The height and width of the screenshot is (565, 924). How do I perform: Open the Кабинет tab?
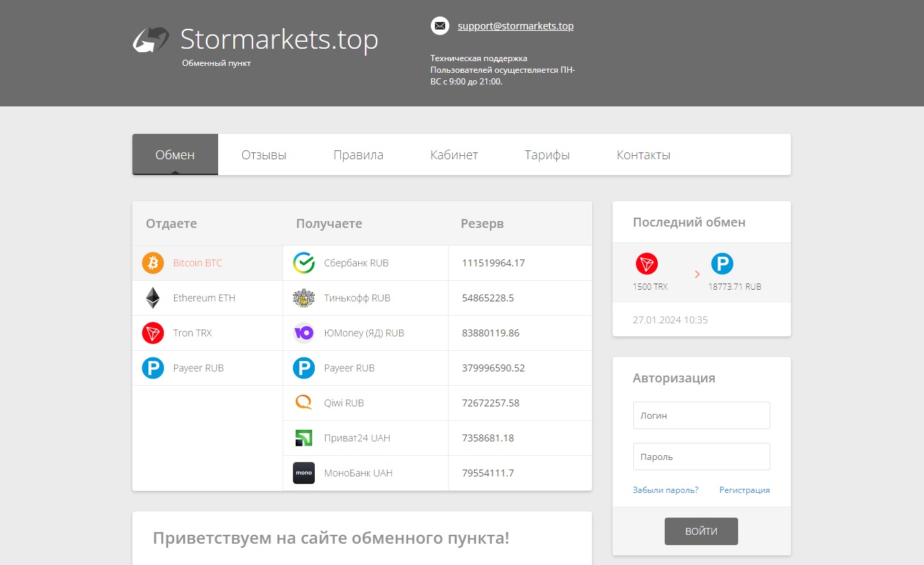(x=454, y=154)
